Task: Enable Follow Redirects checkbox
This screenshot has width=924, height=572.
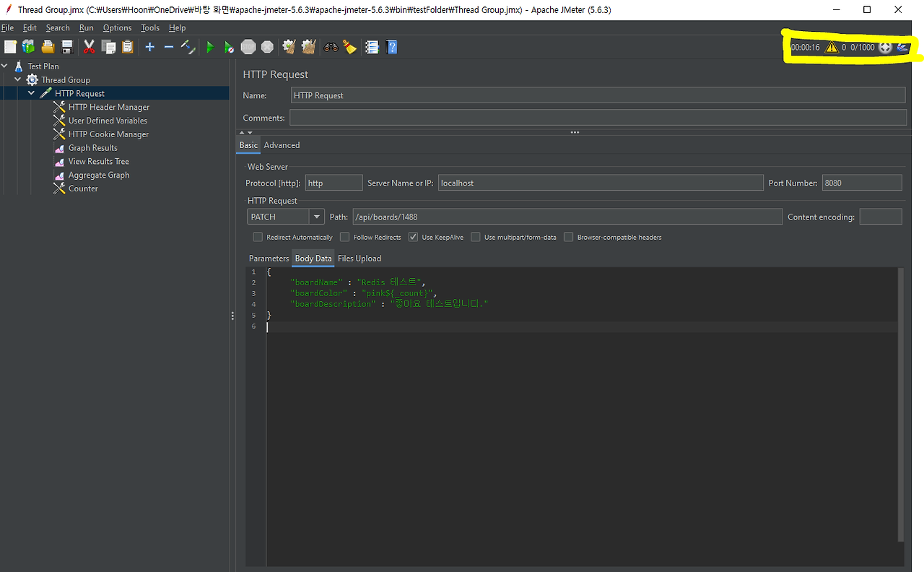Action: pyautogui.click(x=344, y=237)
